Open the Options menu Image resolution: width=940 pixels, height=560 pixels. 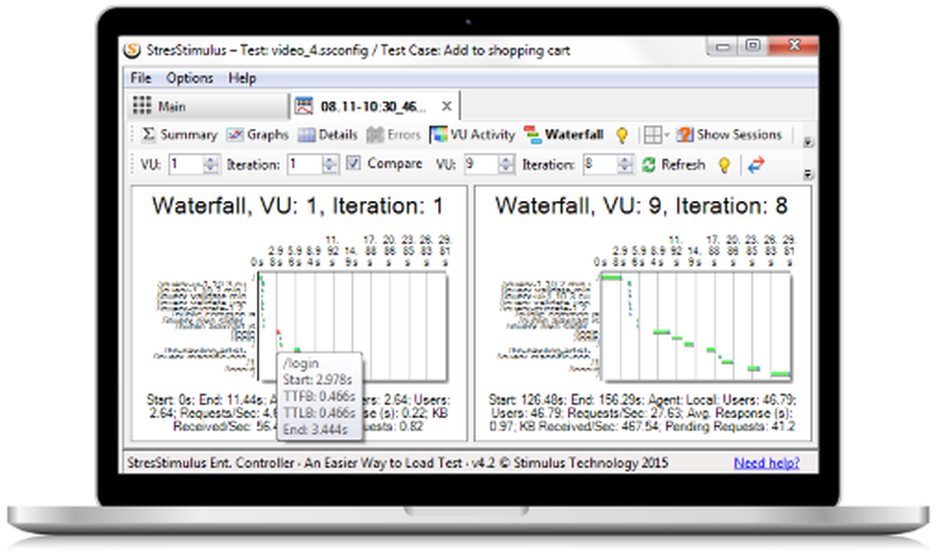[190, 79]
